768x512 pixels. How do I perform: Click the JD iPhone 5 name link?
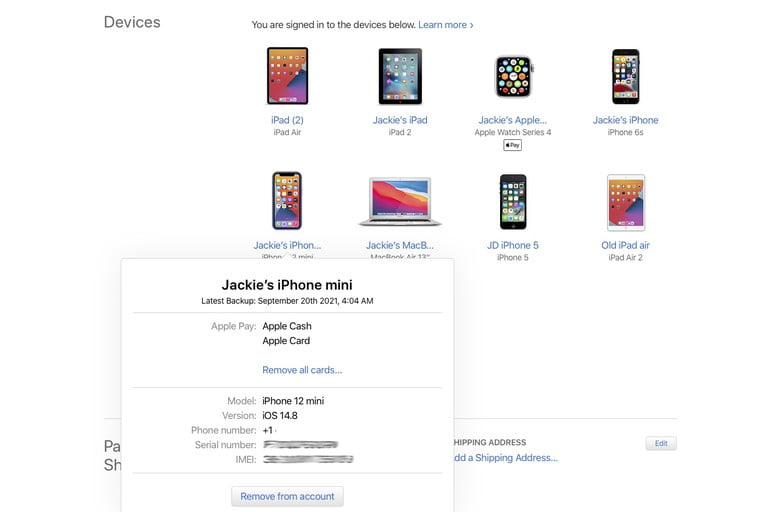point(513,245)
